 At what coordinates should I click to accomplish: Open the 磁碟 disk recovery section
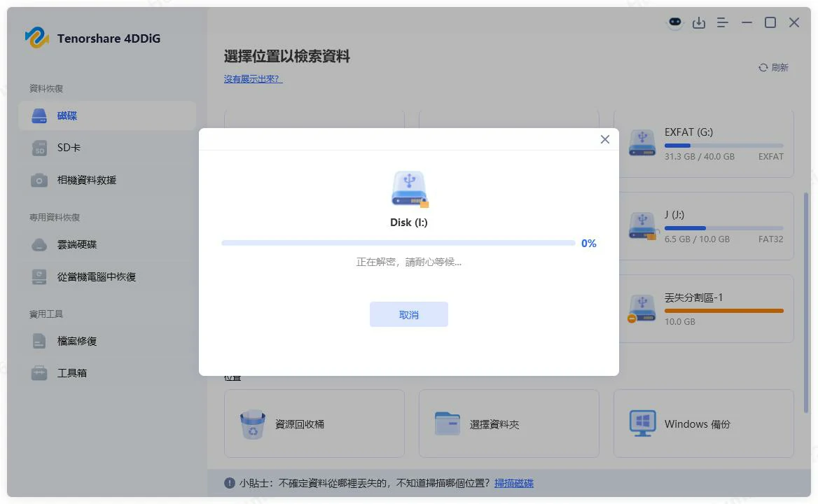(107, 115)
